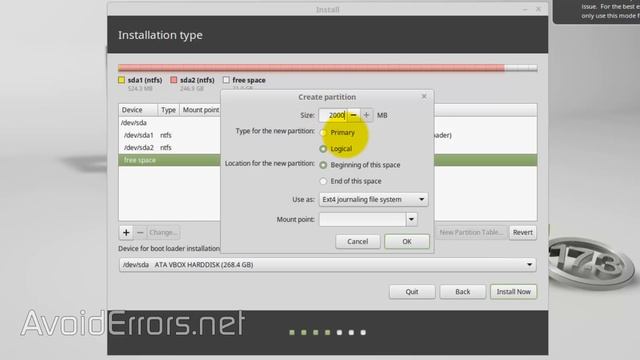Click the Mount point column header

click(x=200, y=110)
